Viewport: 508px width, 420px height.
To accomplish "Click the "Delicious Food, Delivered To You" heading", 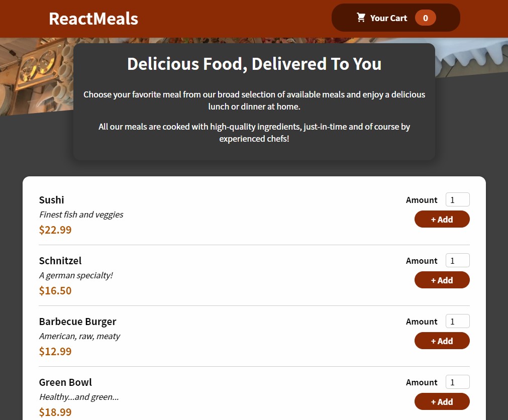I will tap(254, 64).
